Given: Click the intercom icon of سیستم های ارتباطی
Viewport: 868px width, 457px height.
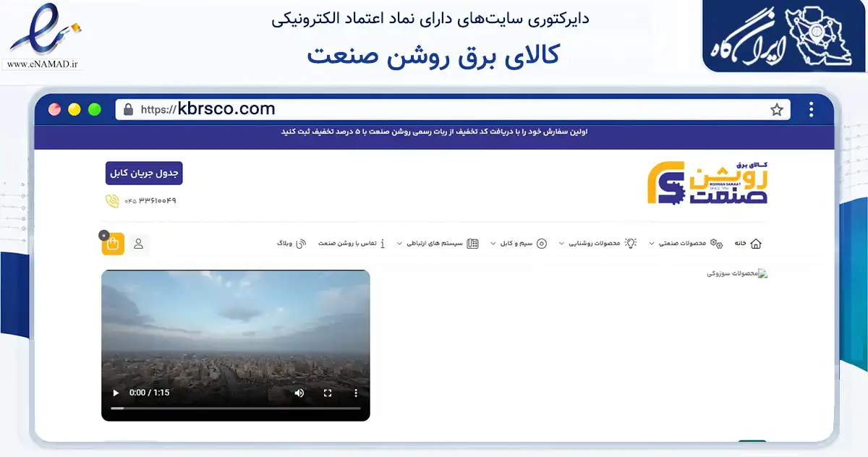Looking at the screenshot, I should click(x=472, y=244).
